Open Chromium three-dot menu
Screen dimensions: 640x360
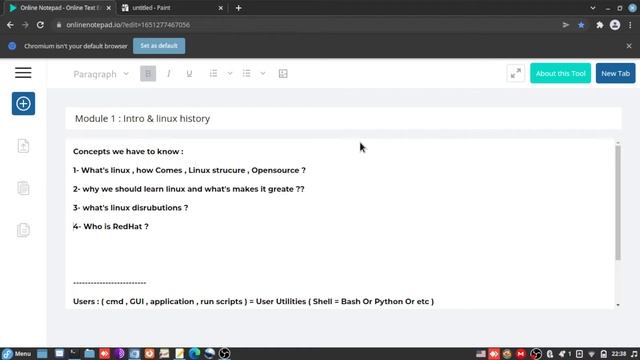630,25
